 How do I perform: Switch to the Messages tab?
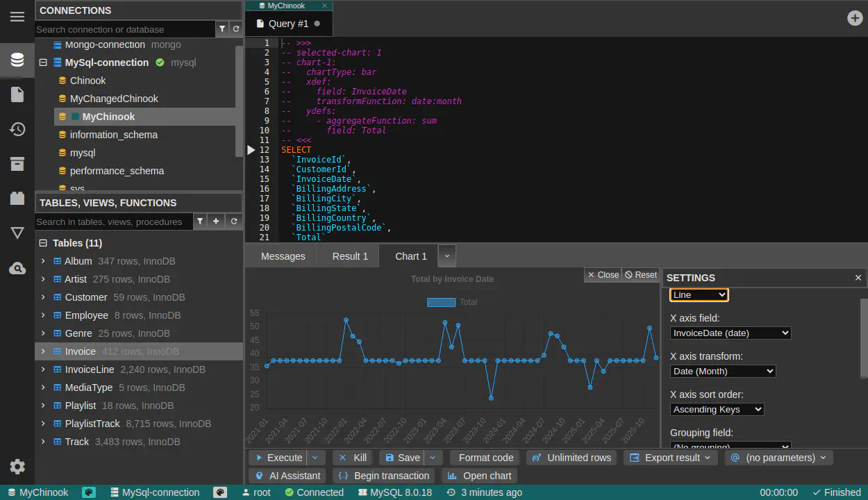coord(283,256)
